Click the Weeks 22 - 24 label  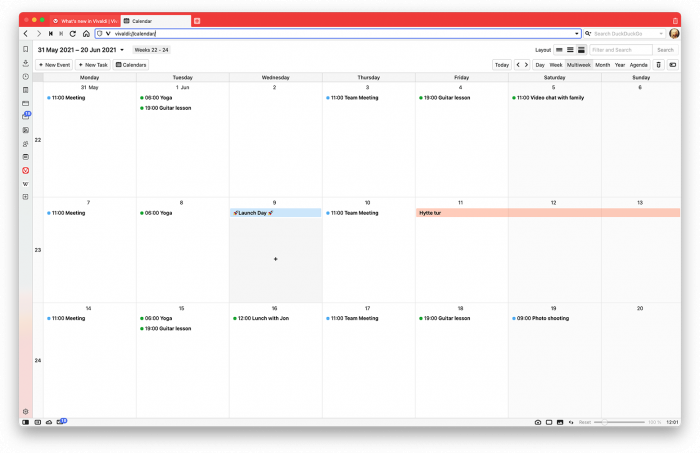(151, 50)
